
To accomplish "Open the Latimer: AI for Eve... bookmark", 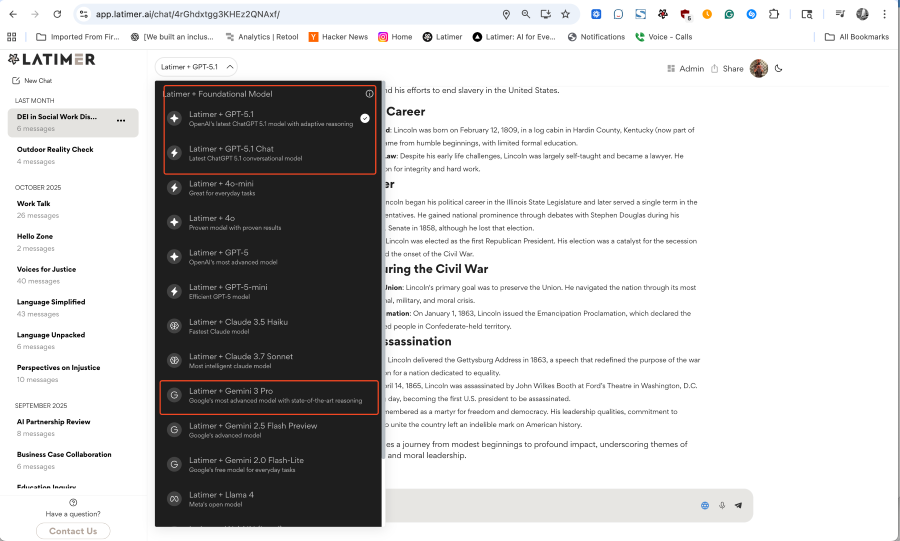I will [514, 37].
